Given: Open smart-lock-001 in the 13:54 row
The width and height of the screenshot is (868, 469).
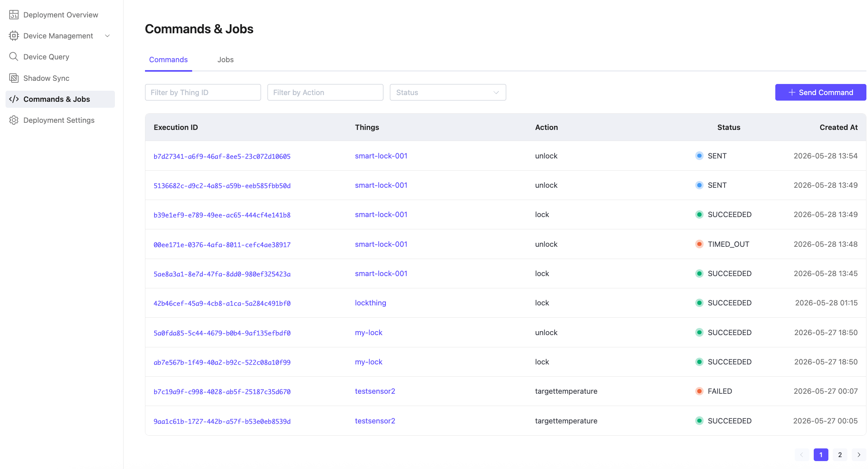Looking at the screenshot, I should (x=381, y=156).
